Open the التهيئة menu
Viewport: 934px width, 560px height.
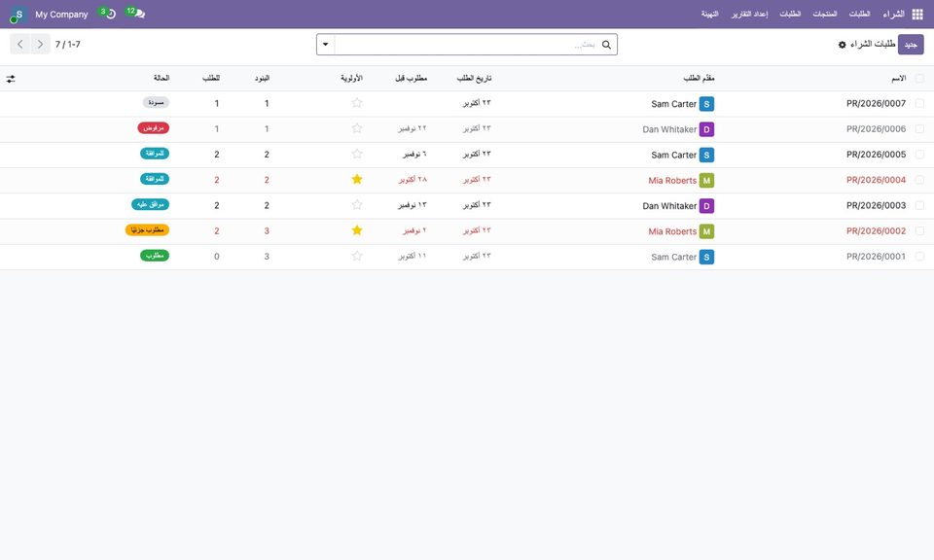pyautogui.click(x=709, y=14)
